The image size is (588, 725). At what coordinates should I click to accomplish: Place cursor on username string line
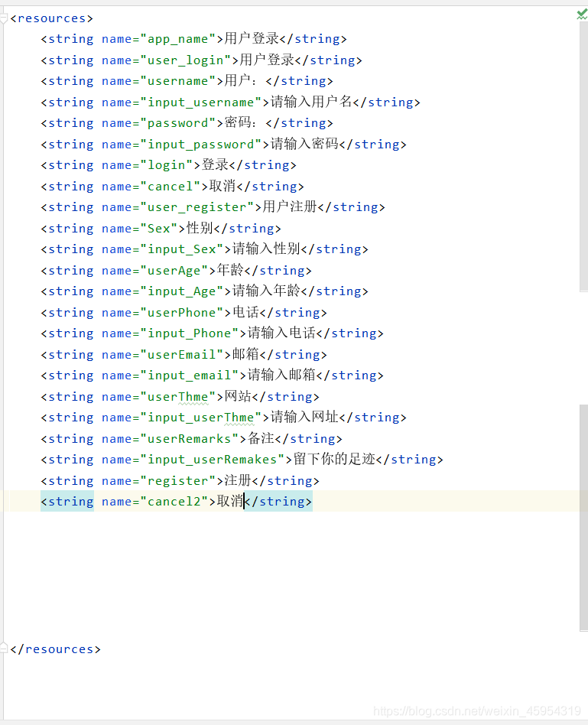pyautogui.click(x=187, y=81)
